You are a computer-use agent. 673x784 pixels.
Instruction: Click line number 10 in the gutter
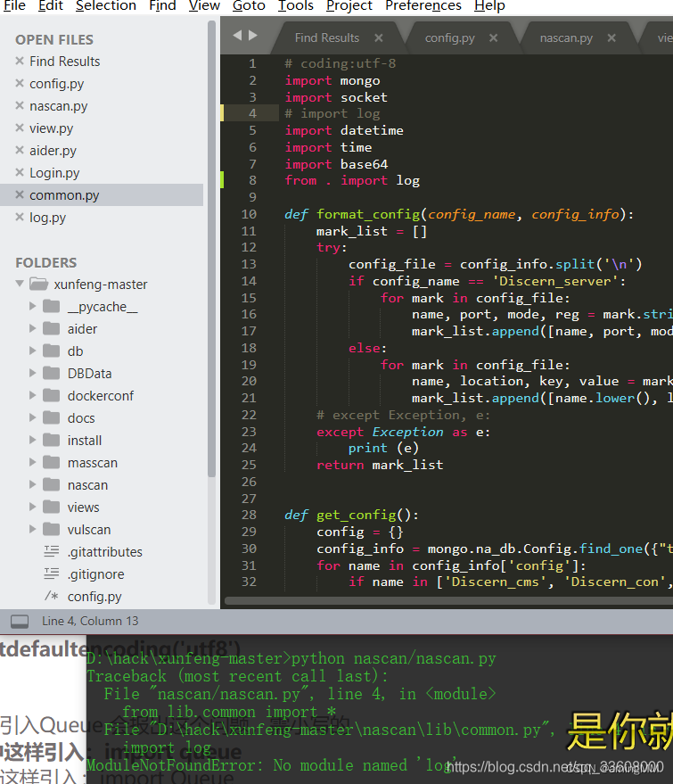click(x=249, y=214)
